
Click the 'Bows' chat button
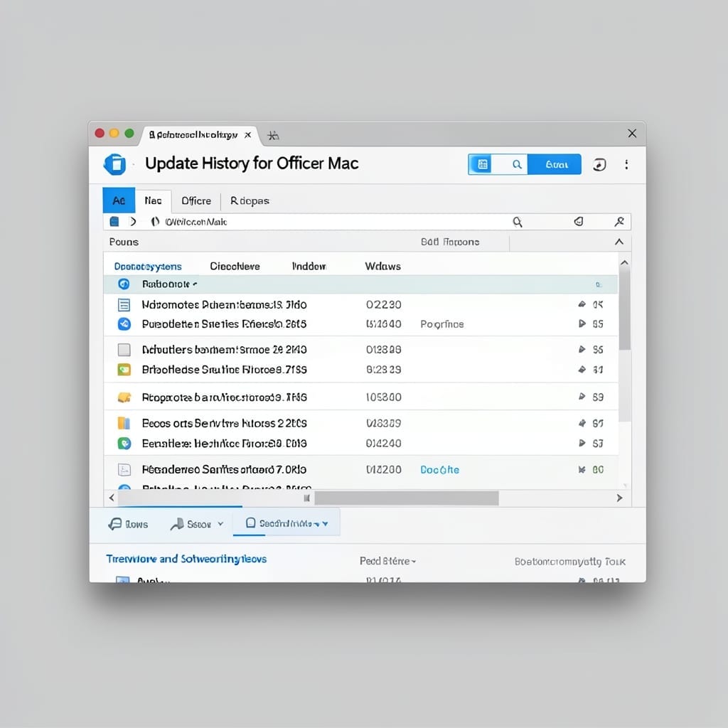click(x=128, y=524)
